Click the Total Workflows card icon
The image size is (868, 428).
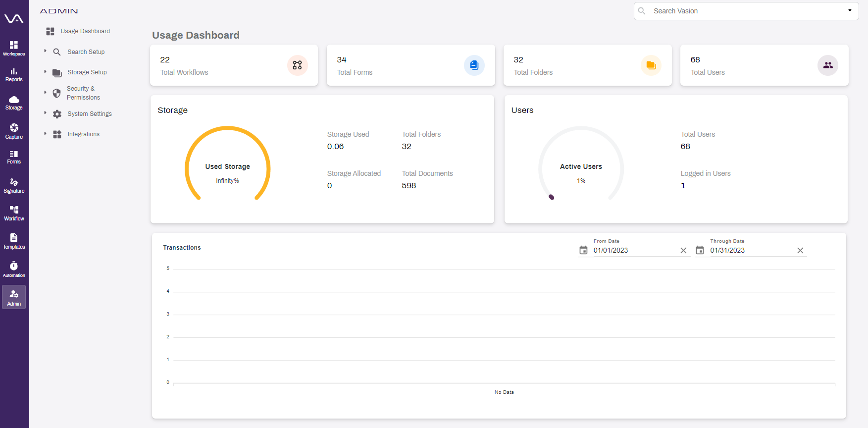[x=297, y=65]
